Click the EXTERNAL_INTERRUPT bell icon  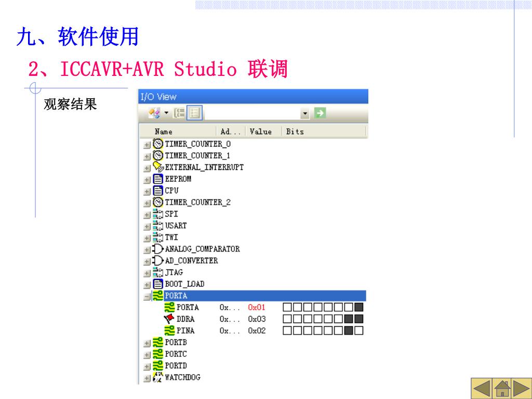[x=158, y=167]
